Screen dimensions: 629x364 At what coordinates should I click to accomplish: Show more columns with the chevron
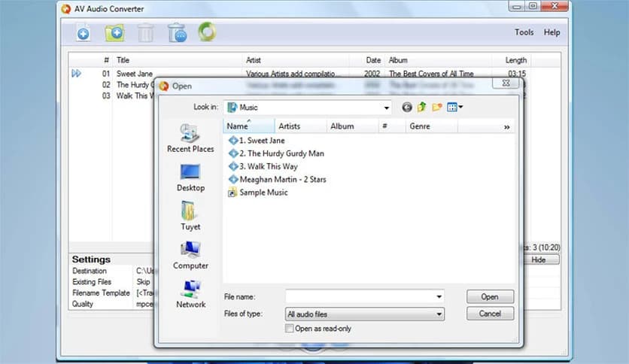click(506, 127)
